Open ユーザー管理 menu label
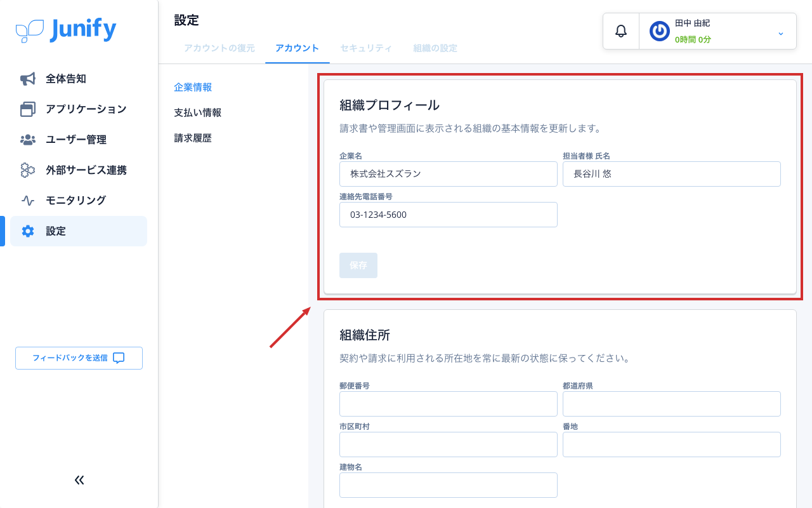Viewport: 812px width, 508px height. [x=76, y=140]
